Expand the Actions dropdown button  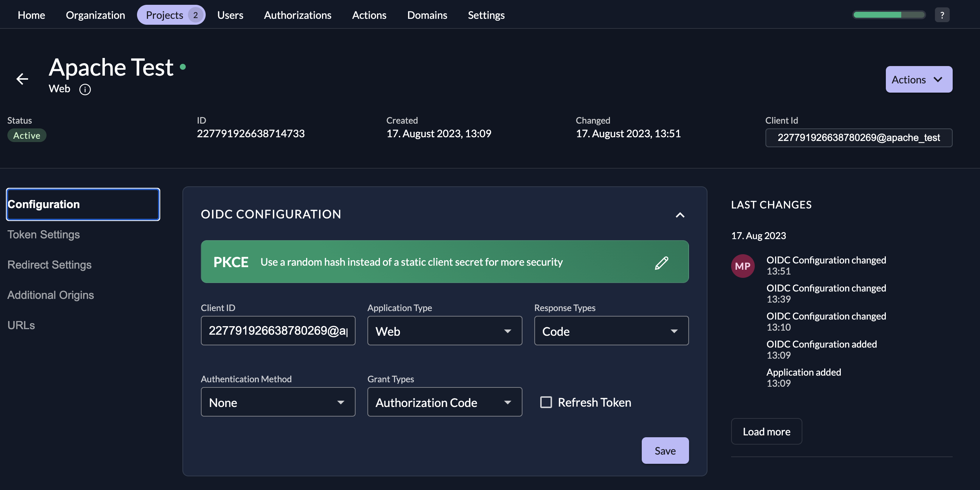pyautogui.click(x=918, y=79)
